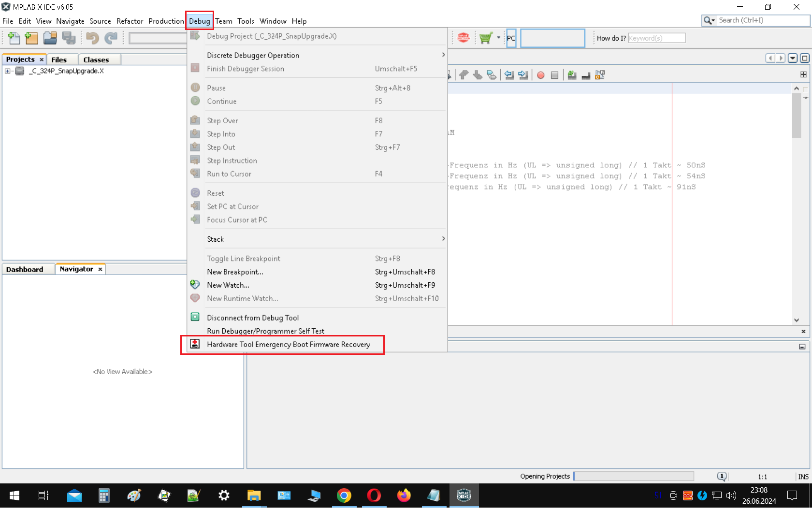
Task: Click the shopping cart store icon
Action: 486,38
